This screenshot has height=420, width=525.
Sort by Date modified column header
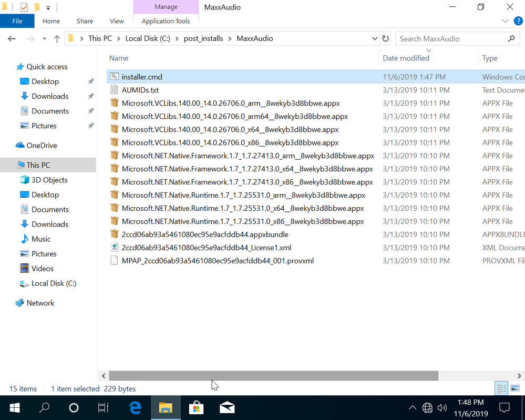click(x=406, y=58)
